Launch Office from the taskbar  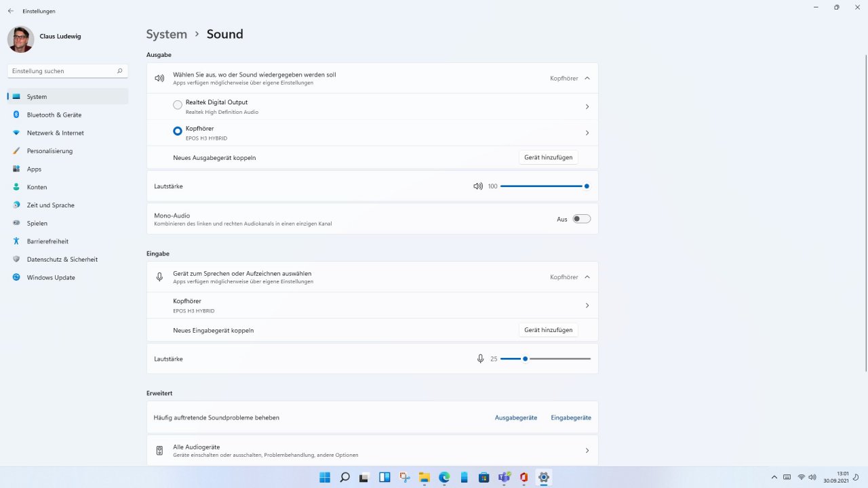[x=524, y=477]
